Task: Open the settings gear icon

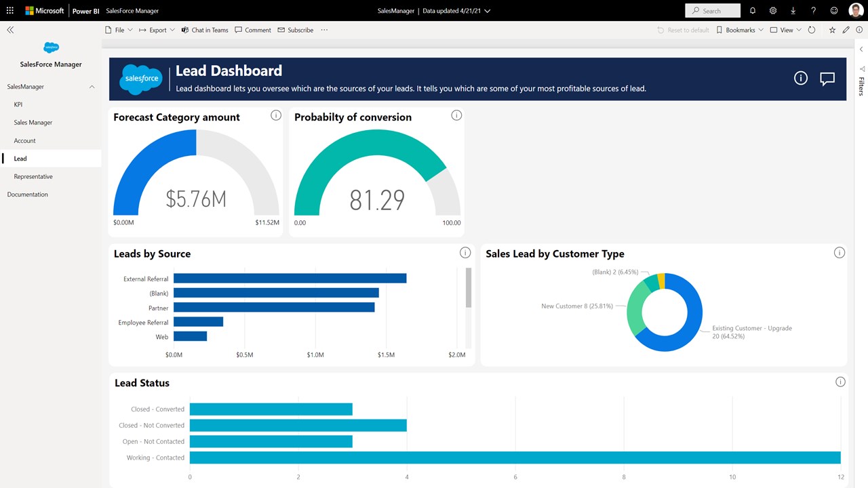Action: click(773, 11)
